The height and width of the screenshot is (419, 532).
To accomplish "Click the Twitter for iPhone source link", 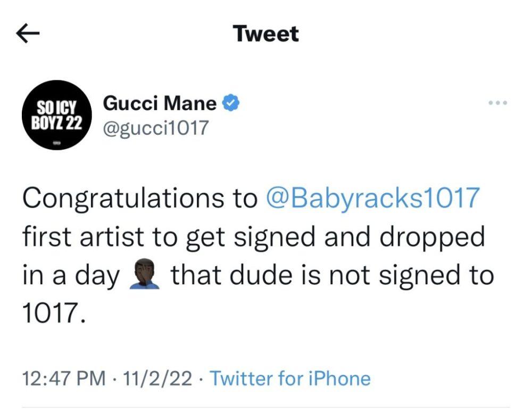I will tap(290, 379).
